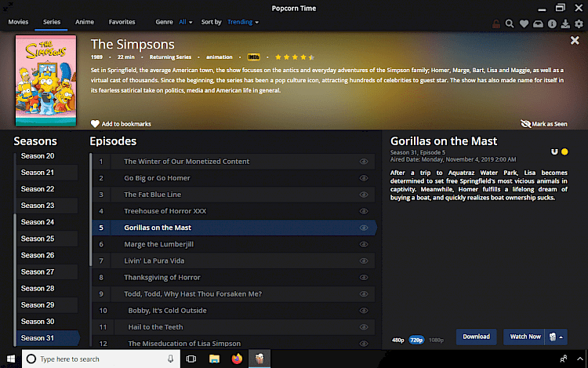Click Mark as Seen
Viewport: 588px width, 368px height.
(x=544, y=124)
